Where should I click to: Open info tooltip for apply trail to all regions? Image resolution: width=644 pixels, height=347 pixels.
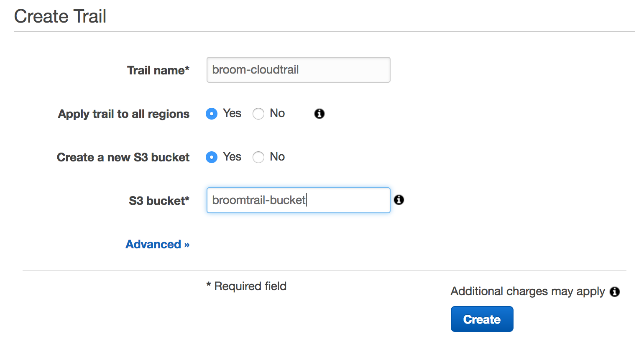click(319, 113)
